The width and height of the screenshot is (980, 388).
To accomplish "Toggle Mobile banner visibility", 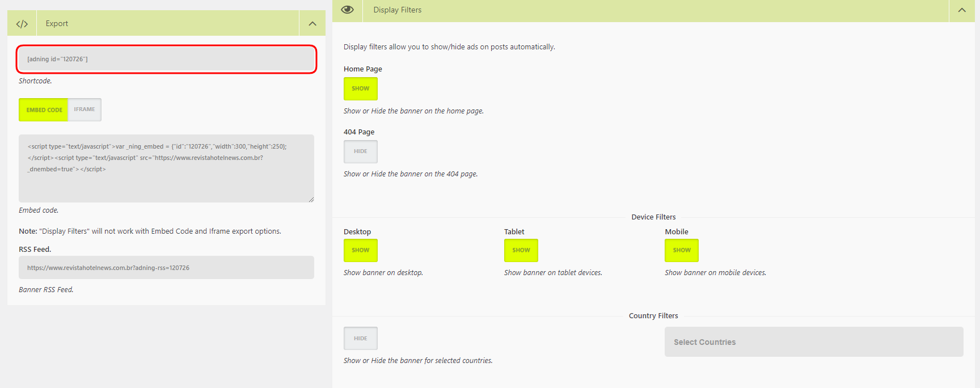I will pyautogui.click(x=681, y=250).
